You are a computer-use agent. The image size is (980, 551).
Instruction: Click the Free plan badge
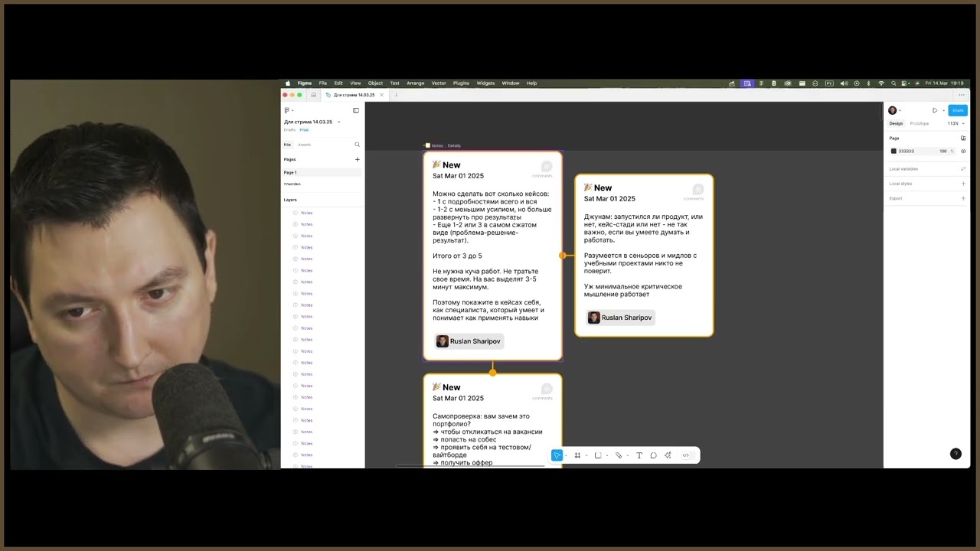(x=304, y=130)
